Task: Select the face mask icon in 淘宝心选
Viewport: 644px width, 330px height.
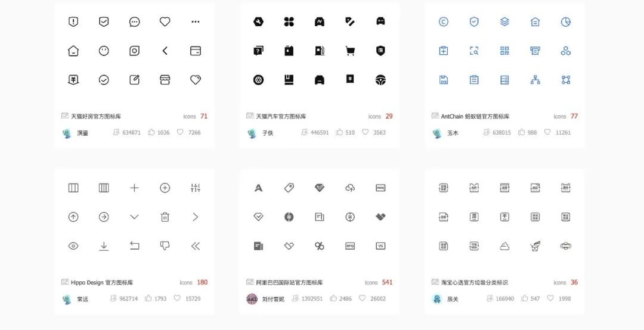Action: click(565, 246)
